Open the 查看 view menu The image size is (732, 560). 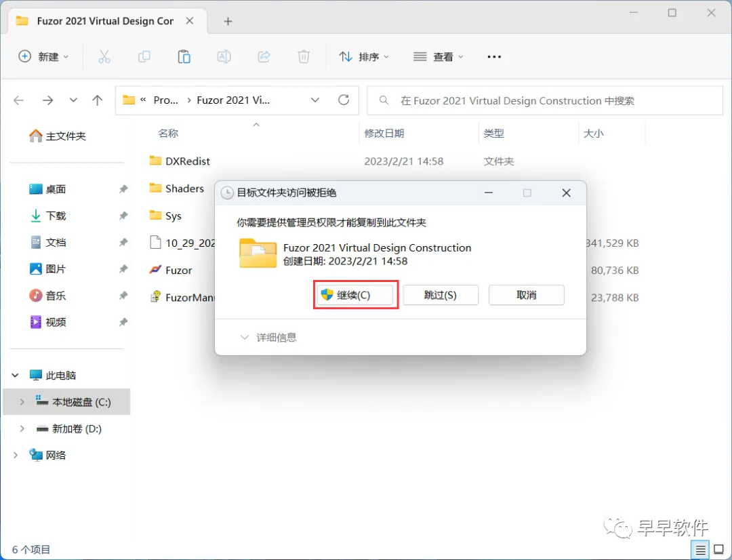[x=439, y=57]
